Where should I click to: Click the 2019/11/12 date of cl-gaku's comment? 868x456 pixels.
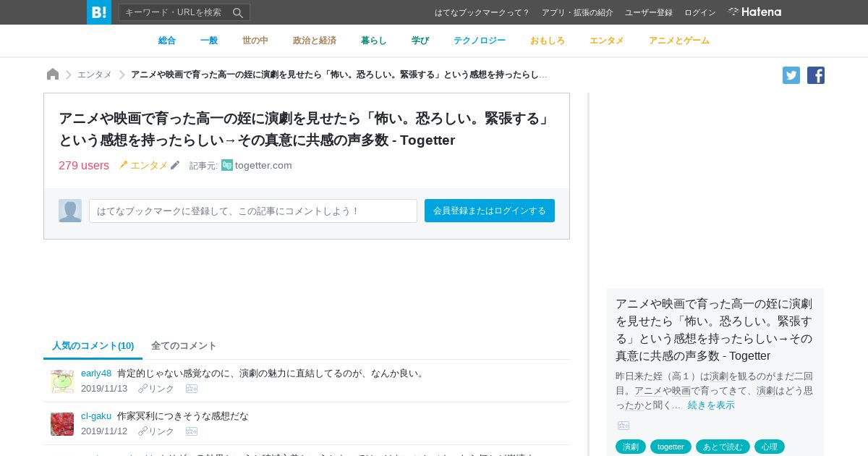(x=104, y=431)
